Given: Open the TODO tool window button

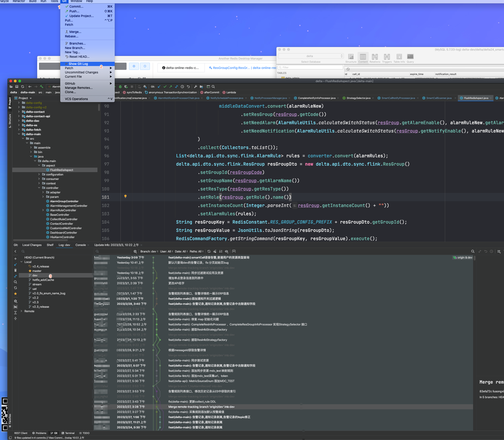Looking at the screenshot, I should click(84, 433).
